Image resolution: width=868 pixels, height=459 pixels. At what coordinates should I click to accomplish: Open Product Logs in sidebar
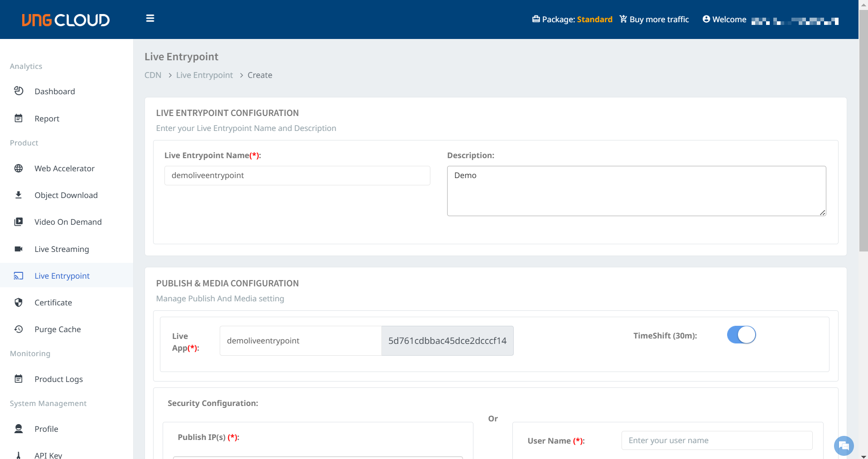[58, 379]
